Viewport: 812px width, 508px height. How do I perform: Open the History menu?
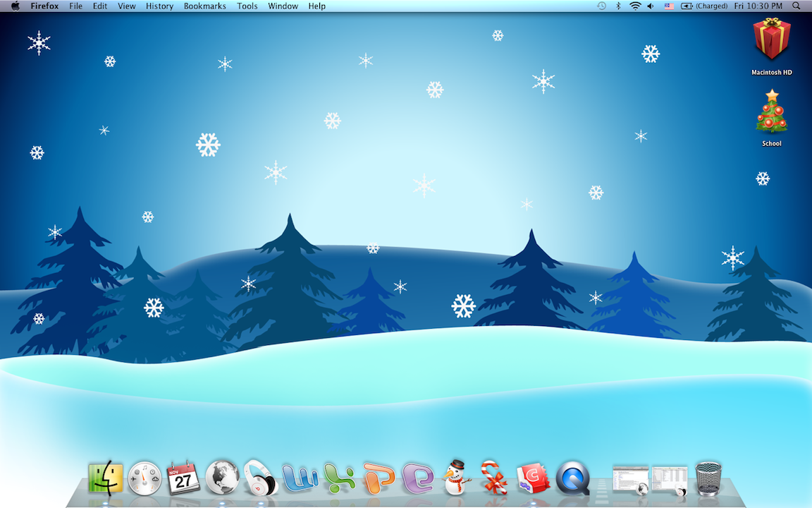pos(159,6)
